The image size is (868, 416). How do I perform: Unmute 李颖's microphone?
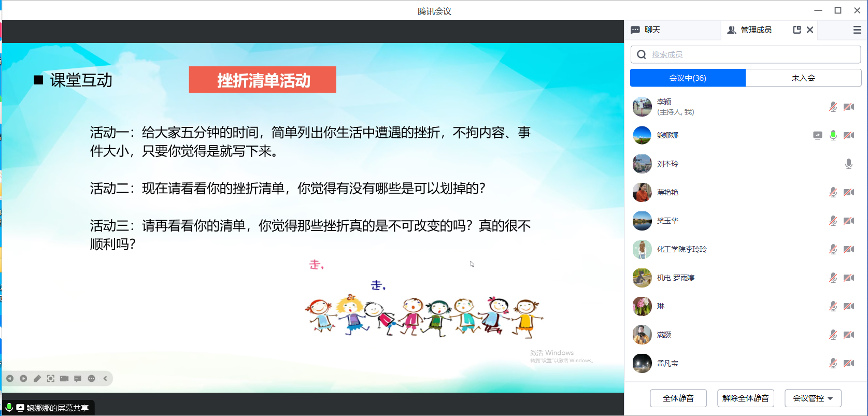pyautogui.click(x=833, y=107)
